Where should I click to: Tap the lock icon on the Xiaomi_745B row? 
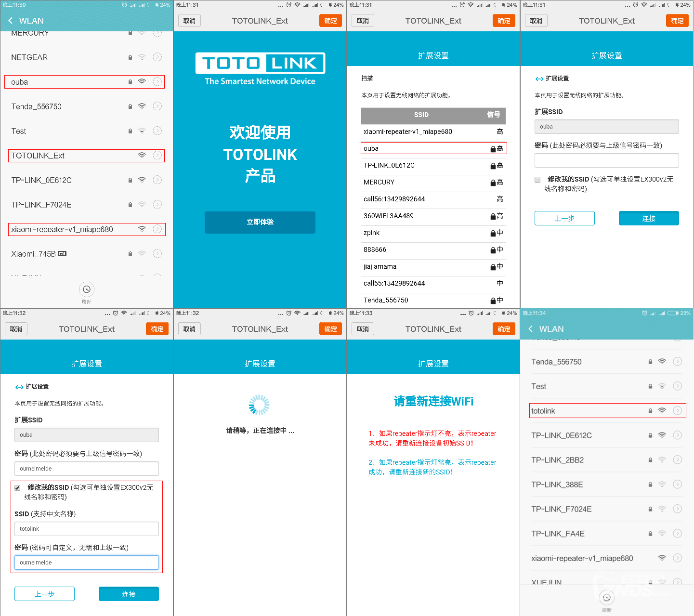click(x=130, y=253)
